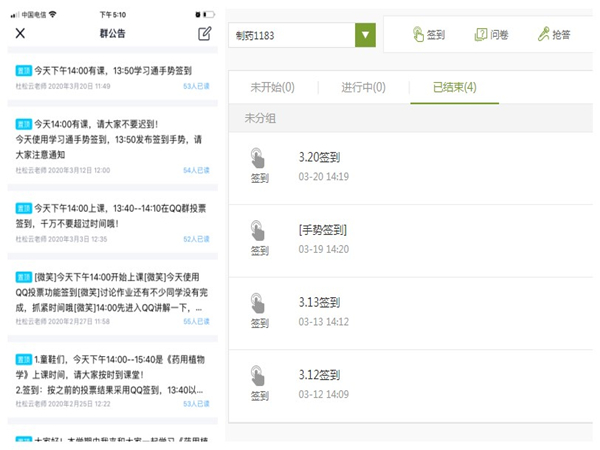
Task: Click the 未分组 group header
Action: tap(260, 118)
